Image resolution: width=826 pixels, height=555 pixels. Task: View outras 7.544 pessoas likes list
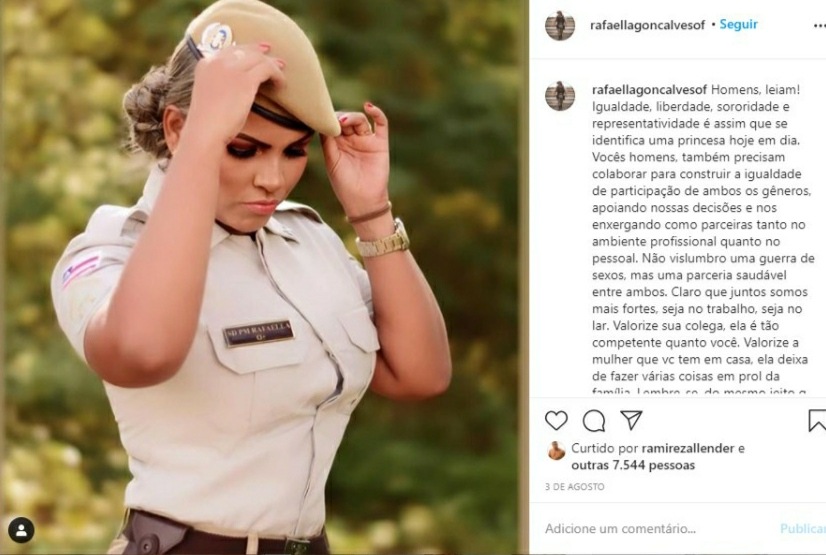pos(633,465)
